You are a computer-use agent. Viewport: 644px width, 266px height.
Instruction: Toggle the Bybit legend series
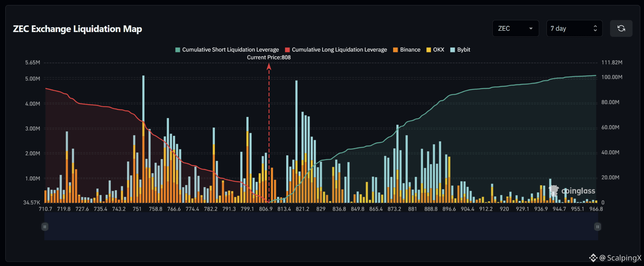pyautogui.click(x=460, y=50)
